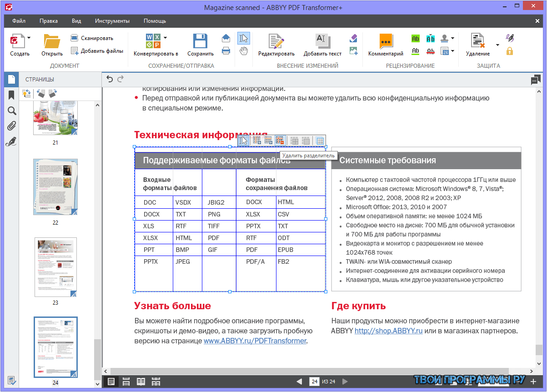Screen dimensions: 547x392
Task: Show the attachments paperclip panel
Action: coord(12,126)
